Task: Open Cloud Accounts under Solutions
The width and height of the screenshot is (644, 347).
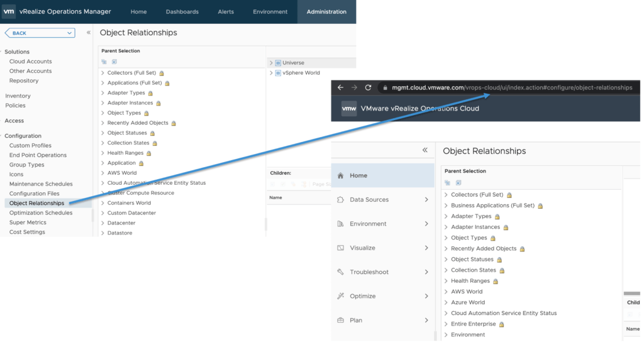Action: point(30,62)
